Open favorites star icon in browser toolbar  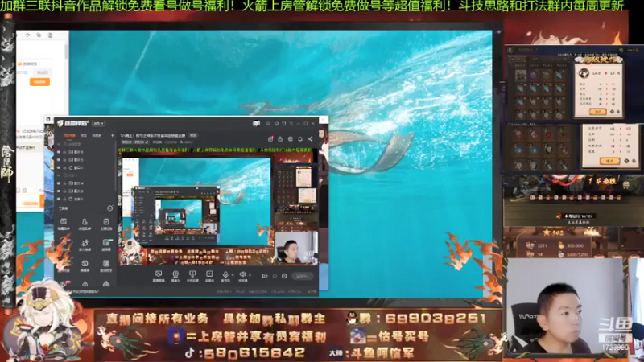click(x=27, y=35)
